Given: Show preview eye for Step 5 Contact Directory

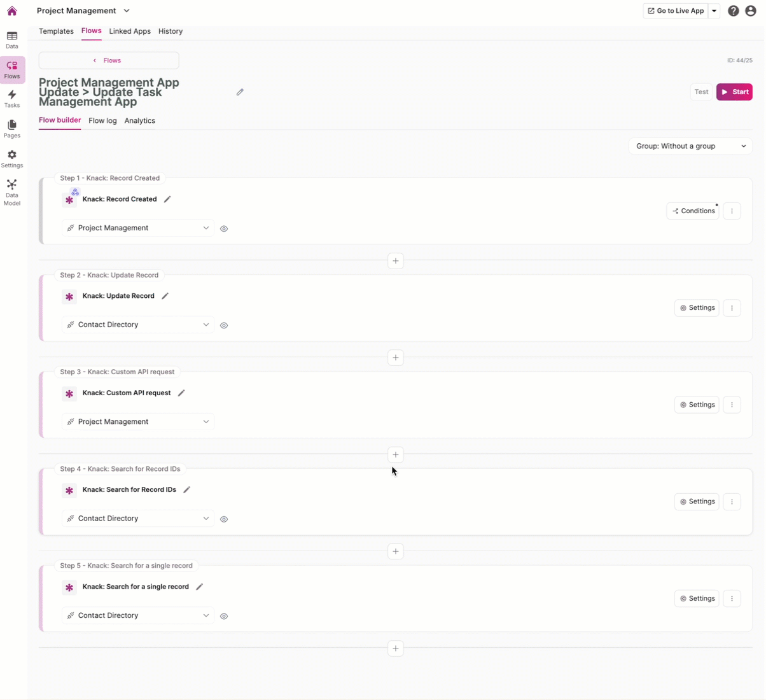Looking at the screenshot, I should click(x=224, y=615).
